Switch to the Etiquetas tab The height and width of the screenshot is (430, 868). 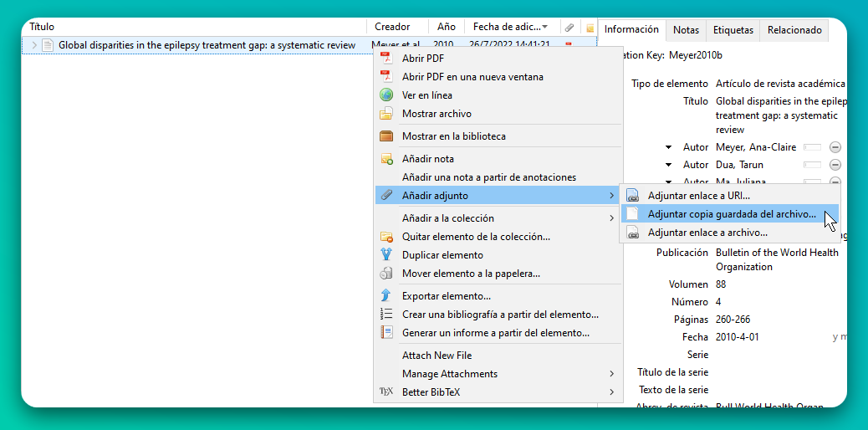click(733, 30)
